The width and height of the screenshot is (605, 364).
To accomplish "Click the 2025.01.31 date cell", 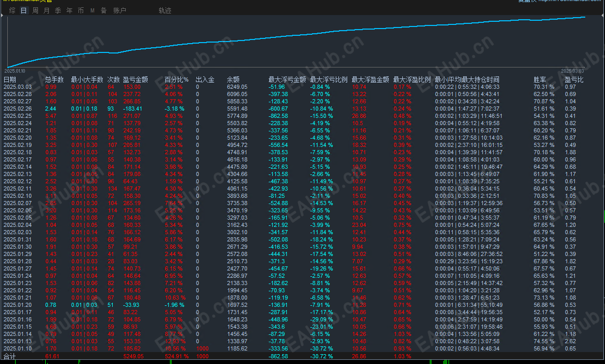I will [18, 239].
